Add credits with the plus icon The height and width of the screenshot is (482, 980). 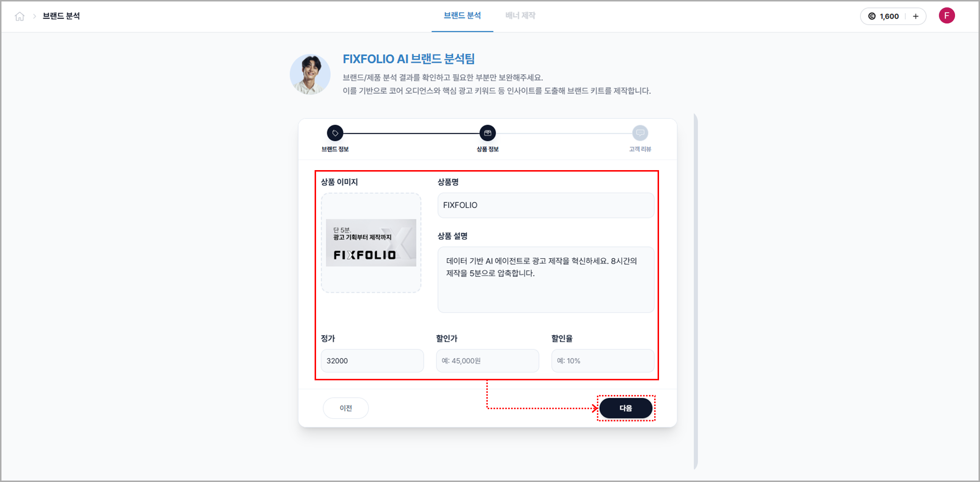(915, 16)
